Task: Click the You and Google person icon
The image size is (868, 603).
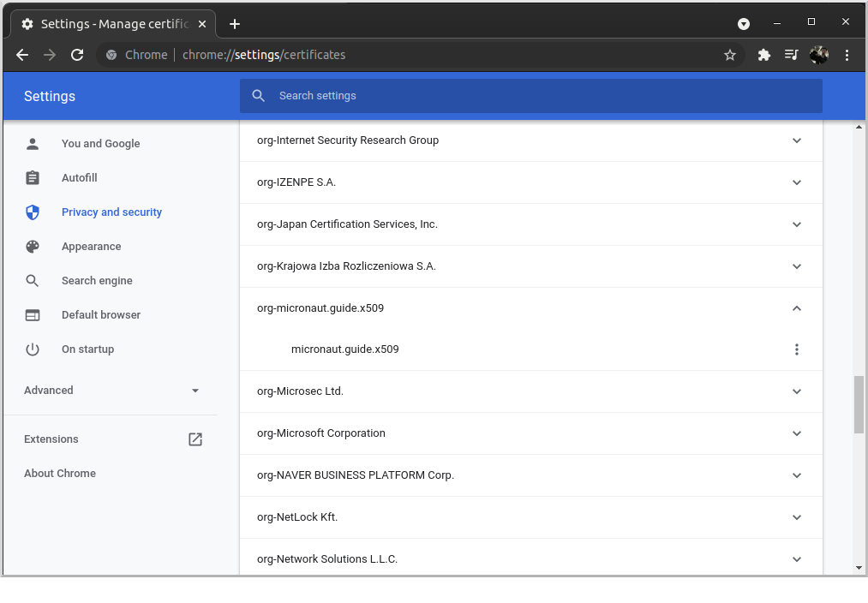Action: pyautogui.click(x=33, y=144)
